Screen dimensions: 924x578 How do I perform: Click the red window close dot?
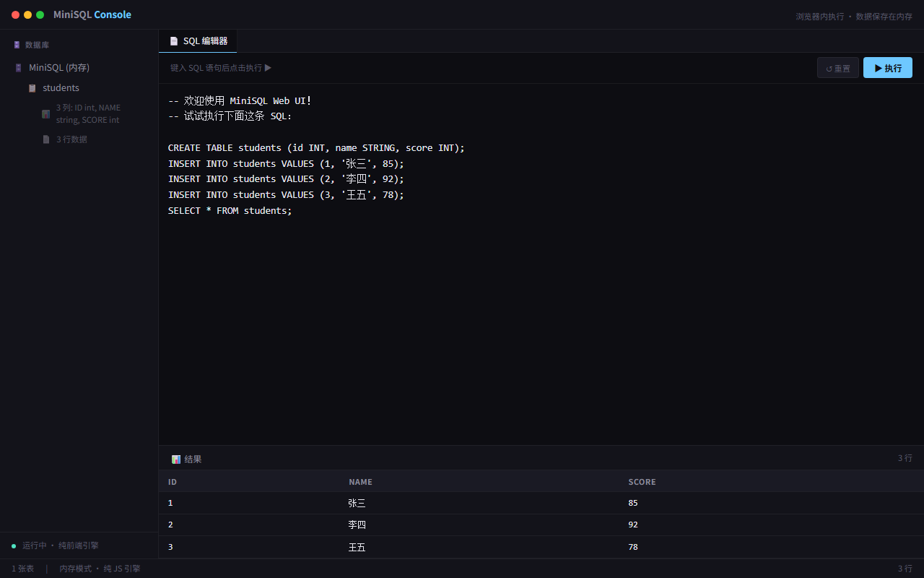coord(16,14)
